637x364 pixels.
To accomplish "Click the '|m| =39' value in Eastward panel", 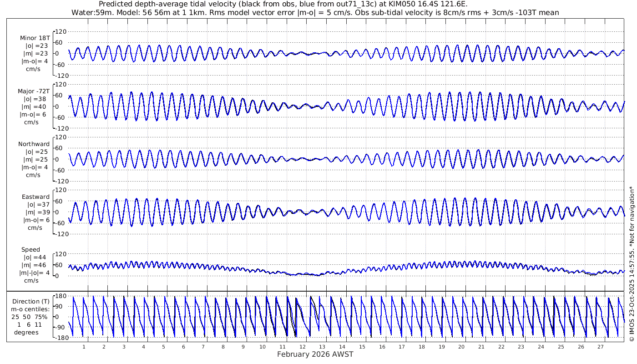I will [37, 212].
